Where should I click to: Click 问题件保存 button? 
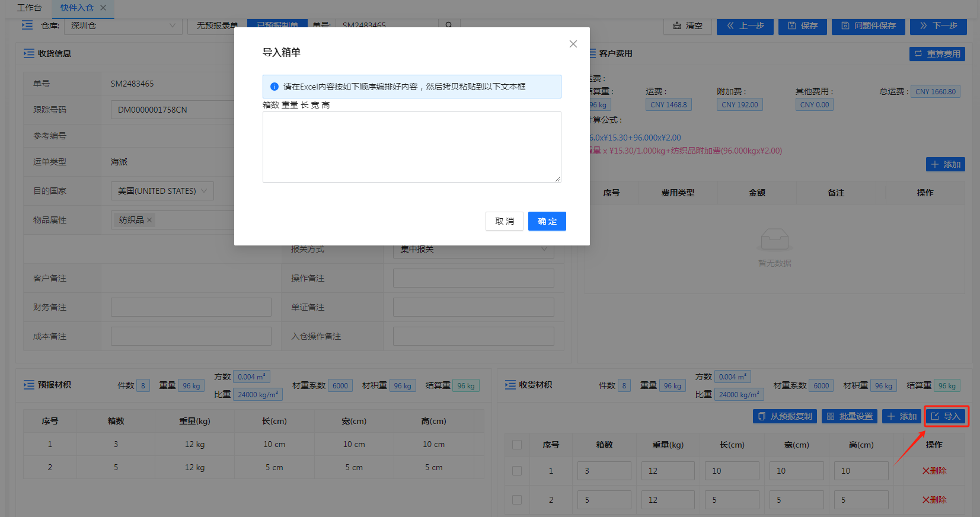[869, 26]
